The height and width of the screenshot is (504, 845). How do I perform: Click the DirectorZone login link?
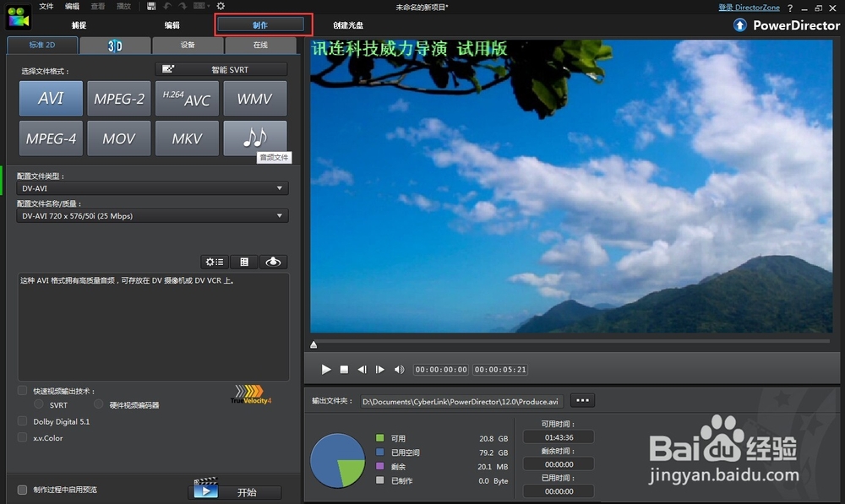coord(749,8)
